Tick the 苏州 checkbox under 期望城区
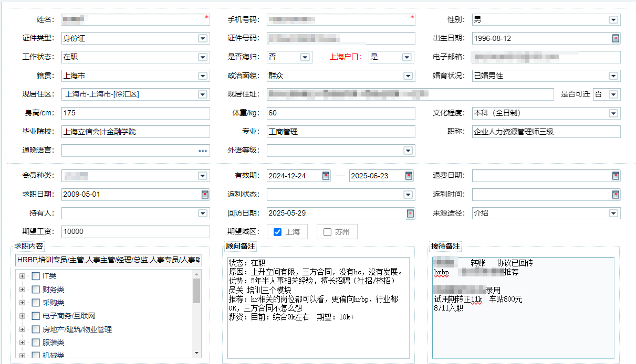This screenshot has width=636, height=364. coord(327,232)
